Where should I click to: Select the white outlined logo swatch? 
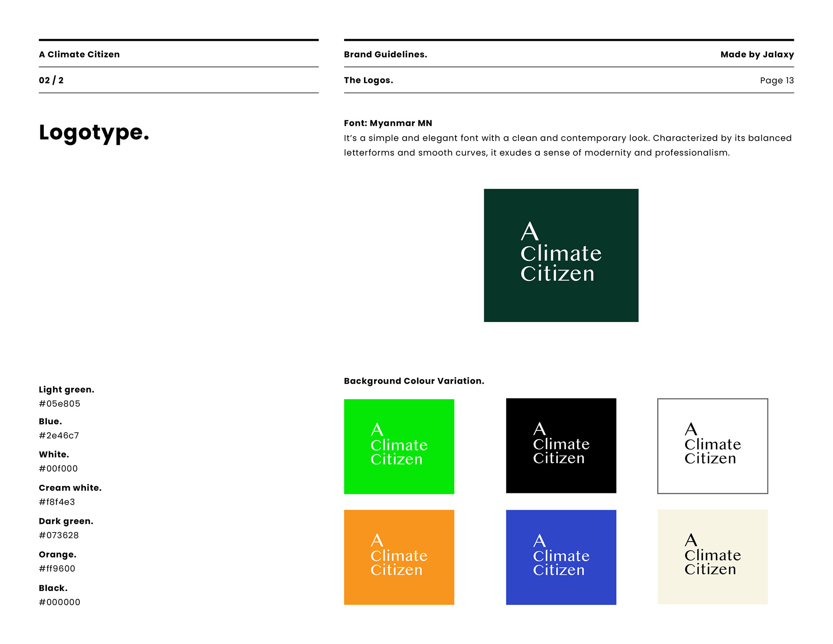[x=712, y=446]
